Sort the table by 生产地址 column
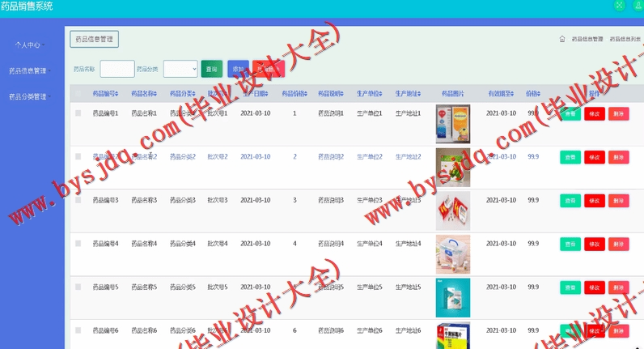644x349 pixels. click(408, 94)
